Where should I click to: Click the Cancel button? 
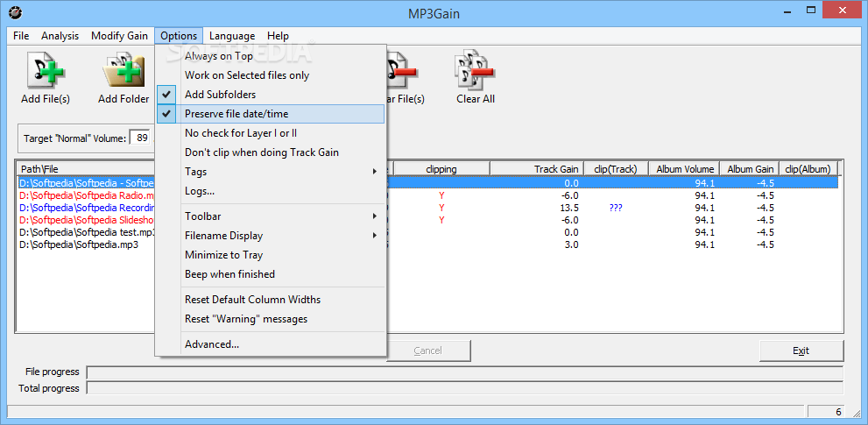[428, 351]
